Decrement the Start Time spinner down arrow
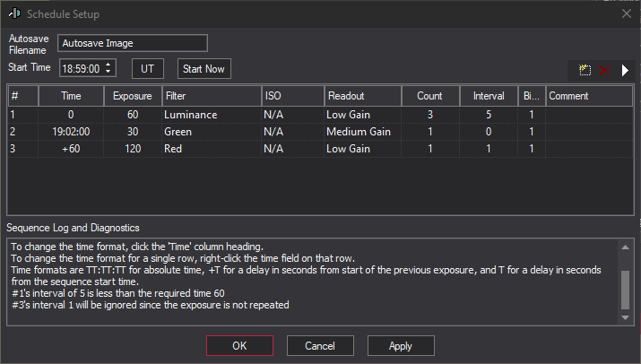The height and width of the screenshot is (364, 641). pyautogui.click(x=109, y=73)
